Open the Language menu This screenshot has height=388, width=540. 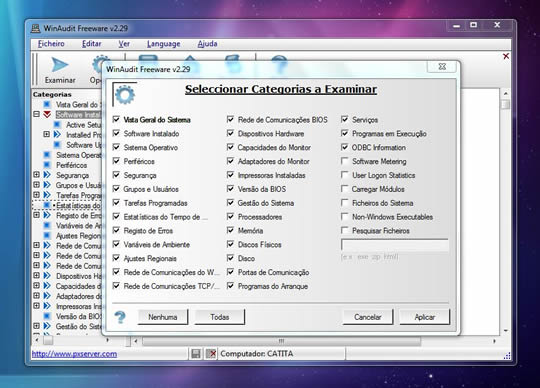pos(164,44)
